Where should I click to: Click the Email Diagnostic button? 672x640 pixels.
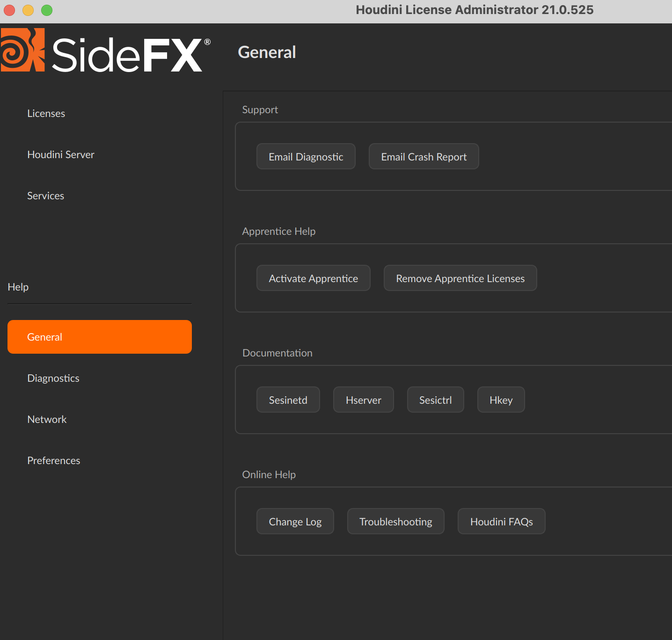click(306, 156)
